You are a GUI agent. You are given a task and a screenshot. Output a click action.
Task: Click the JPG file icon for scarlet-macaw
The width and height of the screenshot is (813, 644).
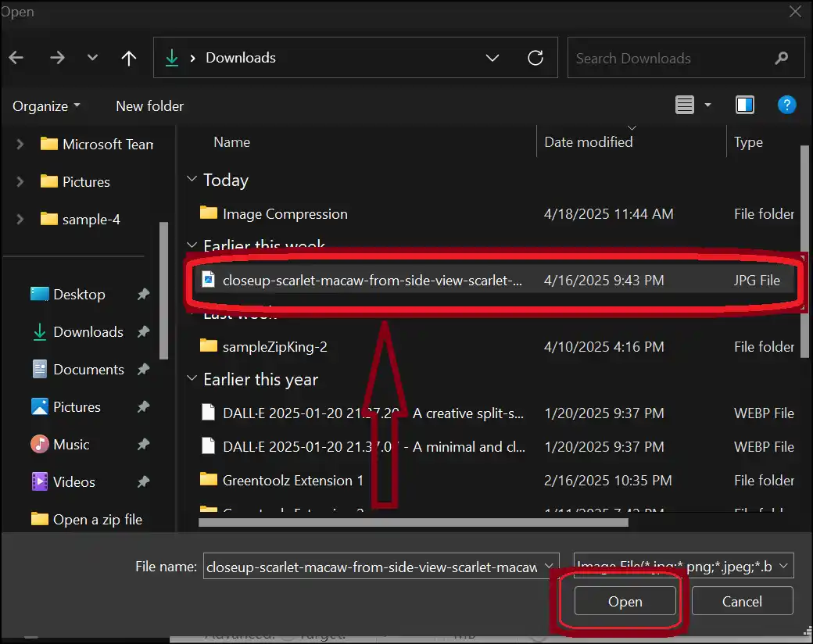coord(208,280)
